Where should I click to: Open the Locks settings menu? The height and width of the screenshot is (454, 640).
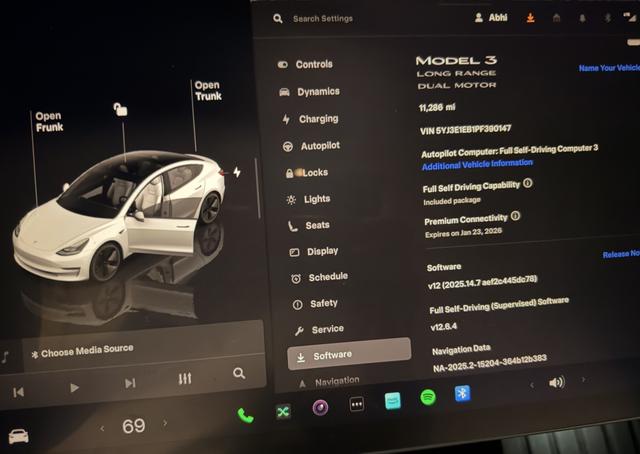tap(307, 173)
